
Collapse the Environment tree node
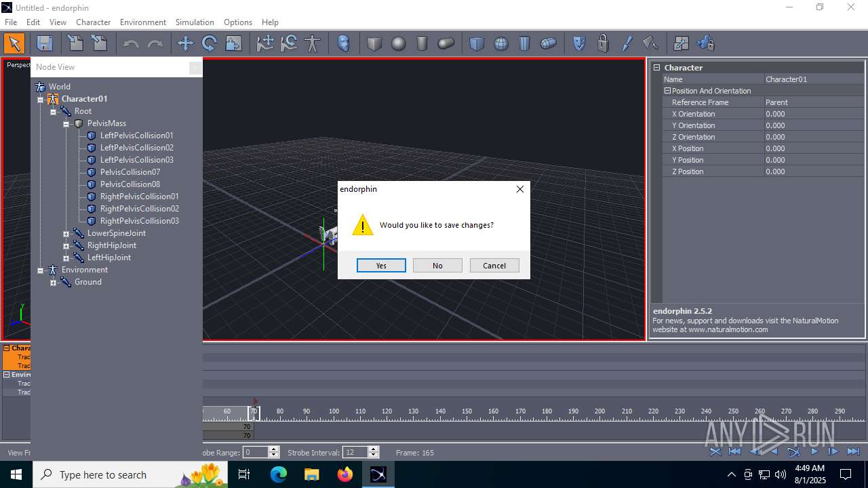[x=40, y=270]
